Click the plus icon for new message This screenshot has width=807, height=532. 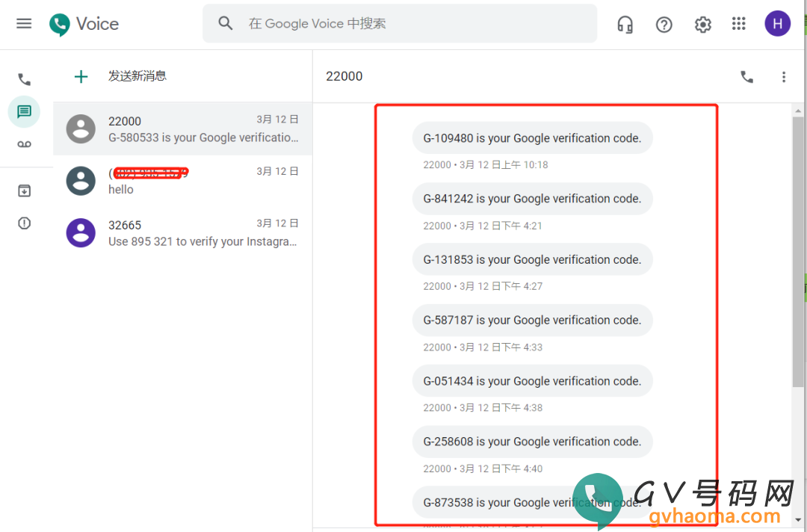pos(81,77)
